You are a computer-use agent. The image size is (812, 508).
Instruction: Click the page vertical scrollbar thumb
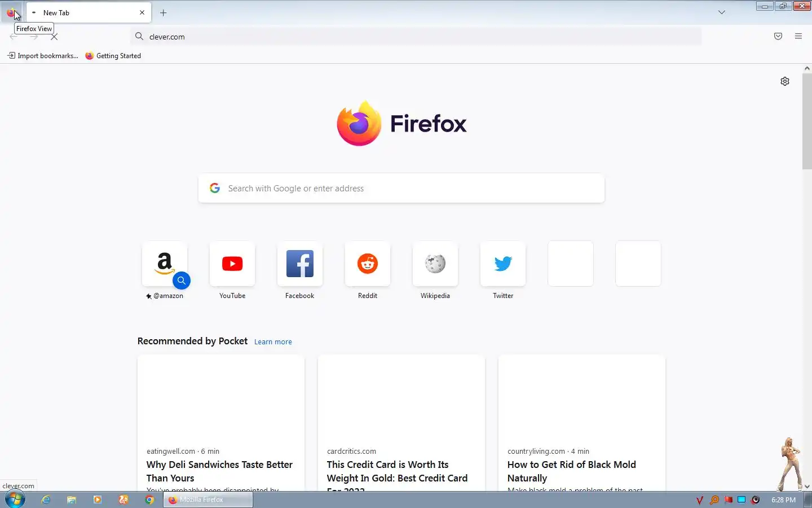click(807, 121)
